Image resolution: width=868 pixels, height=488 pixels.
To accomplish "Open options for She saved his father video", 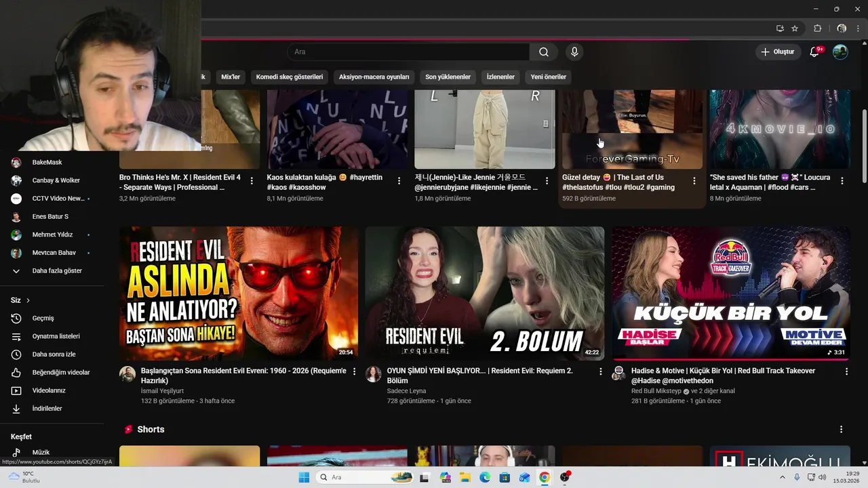I will [x=842, y=181].
